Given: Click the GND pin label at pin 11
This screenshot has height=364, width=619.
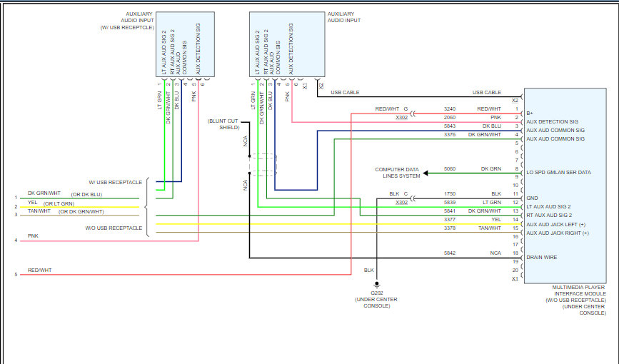Looking at the screenshot, I should coord(532,198).
